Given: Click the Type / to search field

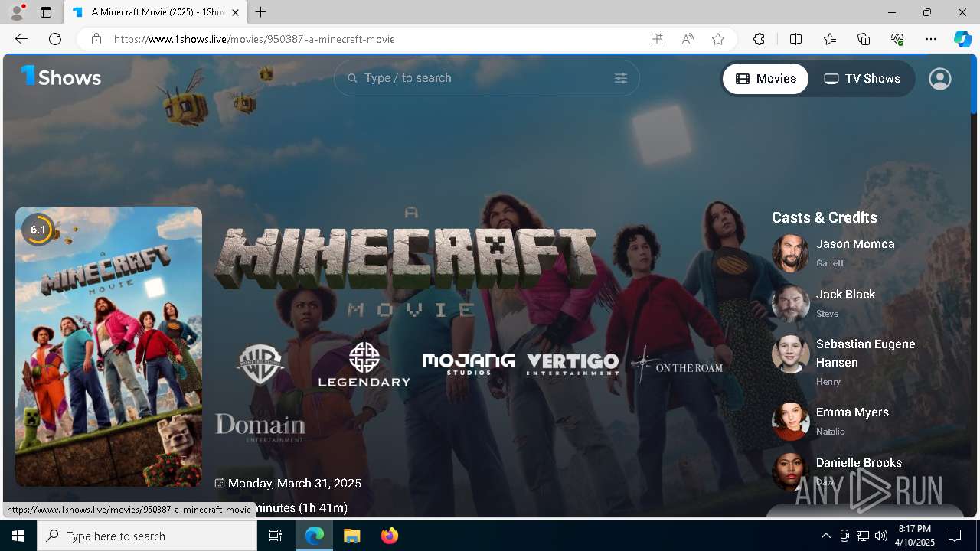Looking at the screenshot, I should (x=486, y=78).
